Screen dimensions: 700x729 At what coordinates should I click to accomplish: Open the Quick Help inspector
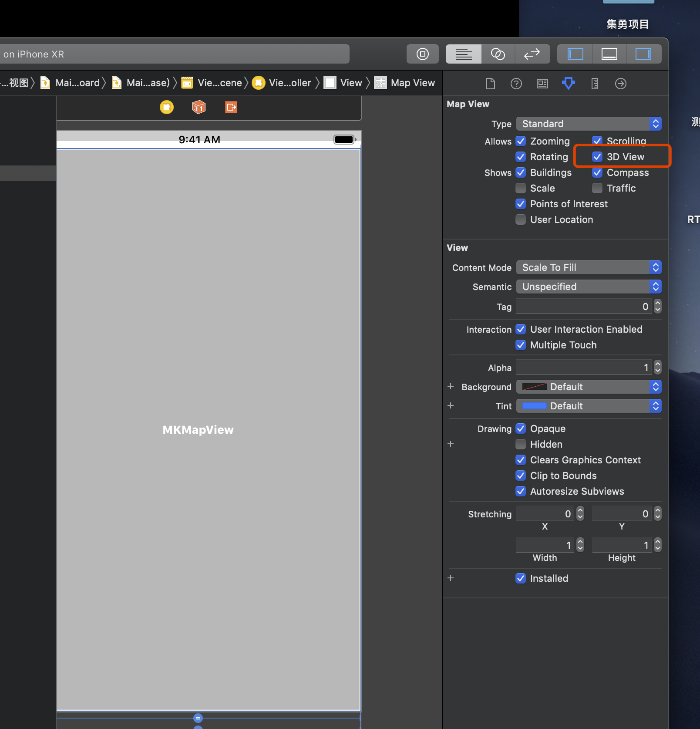(x=516, y=83)
